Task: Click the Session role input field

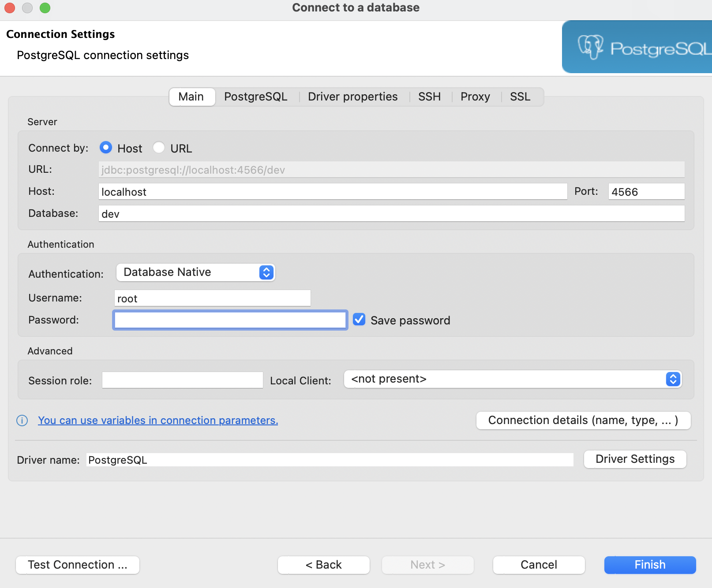Action: pos(183,380)
